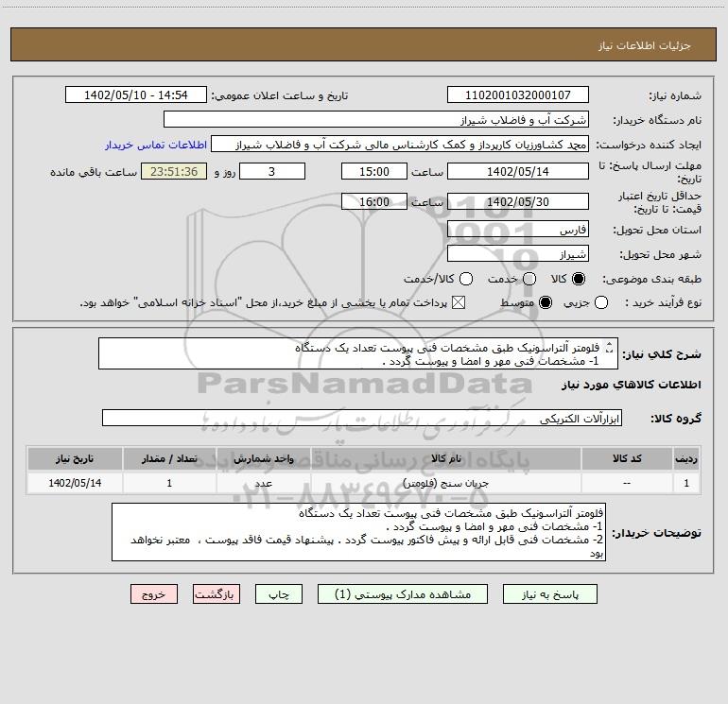The height and width of the screenshot is (704, 728).
Task: Click the شماره نیاز number field
Action: (518, 94)
